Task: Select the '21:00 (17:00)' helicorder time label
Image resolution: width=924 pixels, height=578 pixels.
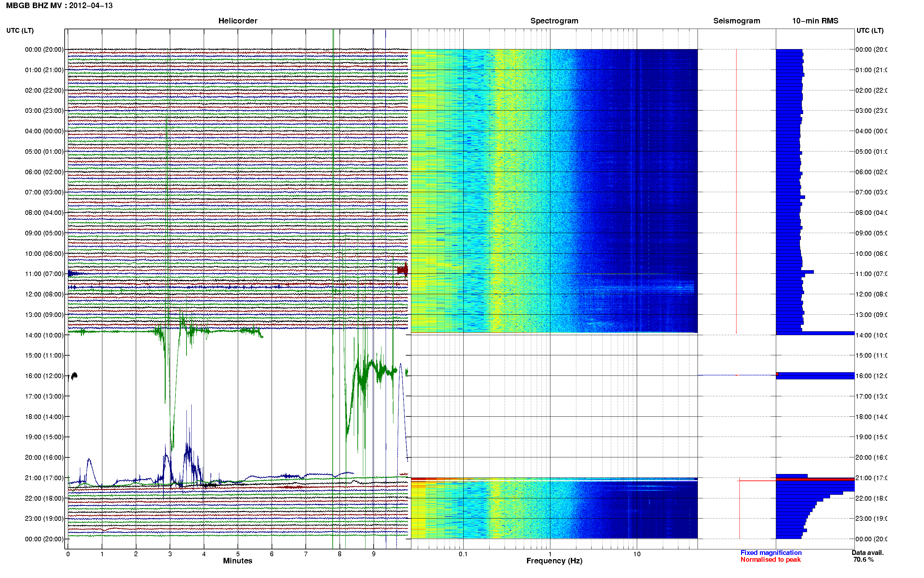Action: 44,478
